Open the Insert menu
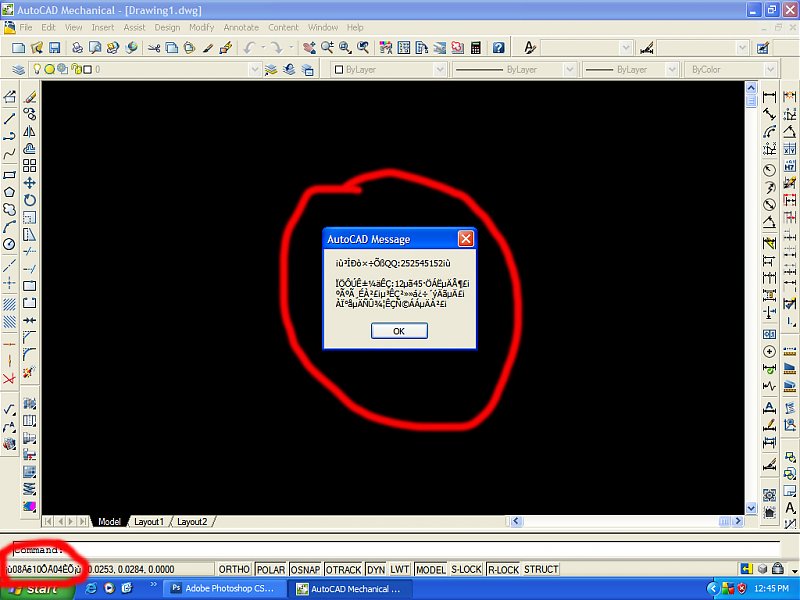 click(103, 28)
